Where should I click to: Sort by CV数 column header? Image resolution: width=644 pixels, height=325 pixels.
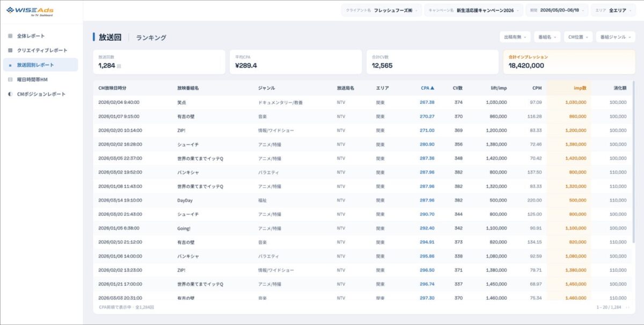click(457, 88)
